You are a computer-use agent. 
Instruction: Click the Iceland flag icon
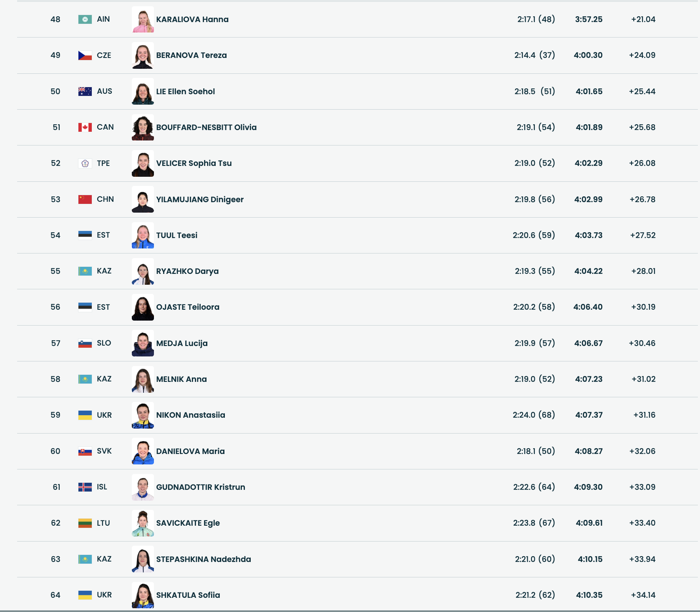tap(85, 487)
